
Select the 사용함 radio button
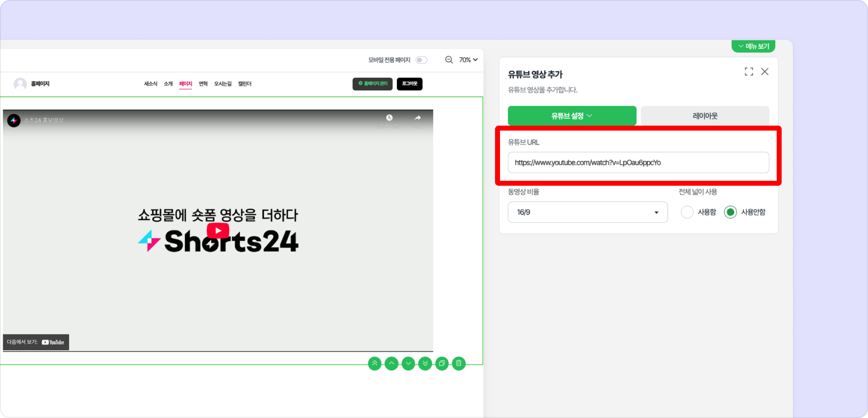687,212
